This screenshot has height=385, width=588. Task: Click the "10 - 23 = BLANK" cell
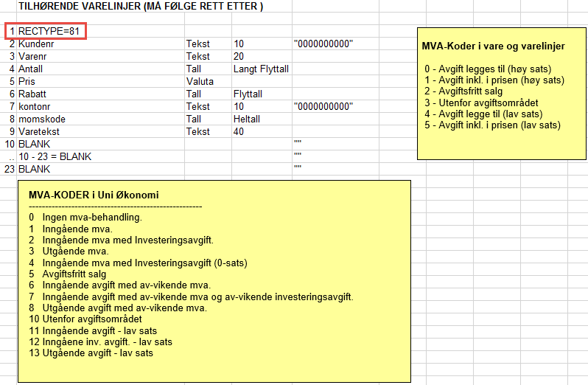tap(55, 157)
